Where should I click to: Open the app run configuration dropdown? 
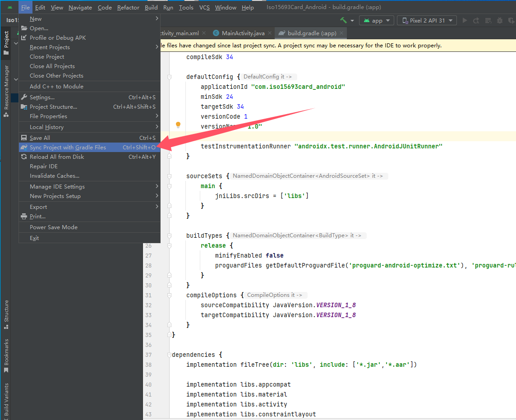[377, 20]
